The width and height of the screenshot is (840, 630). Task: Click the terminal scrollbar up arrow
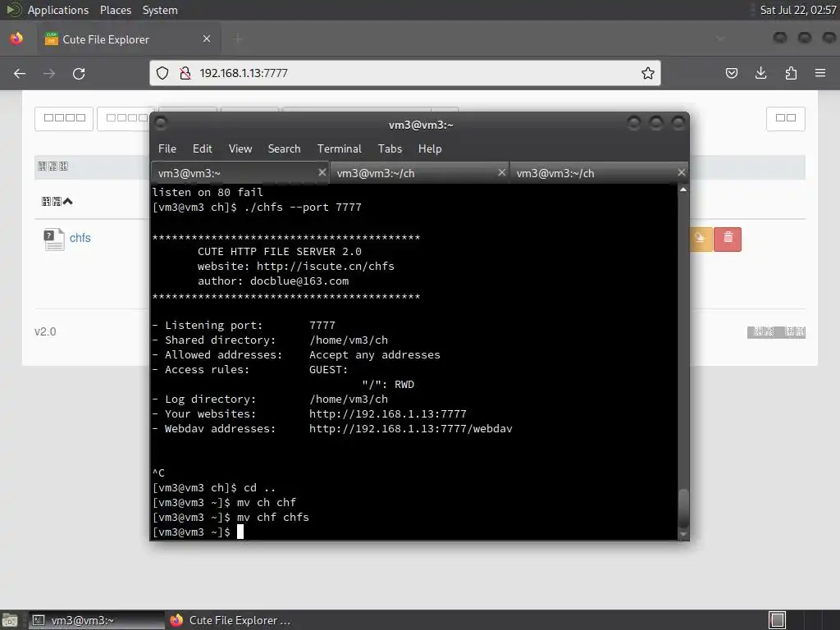pyautogui.click(x=683, y=189)
